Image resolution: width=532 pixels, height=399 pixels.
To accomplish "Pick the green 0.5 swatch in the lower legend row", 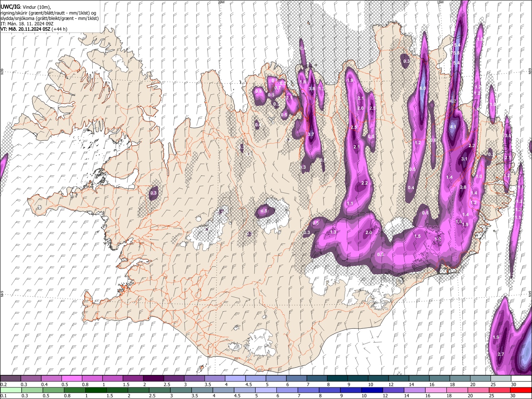I will 54,390.
